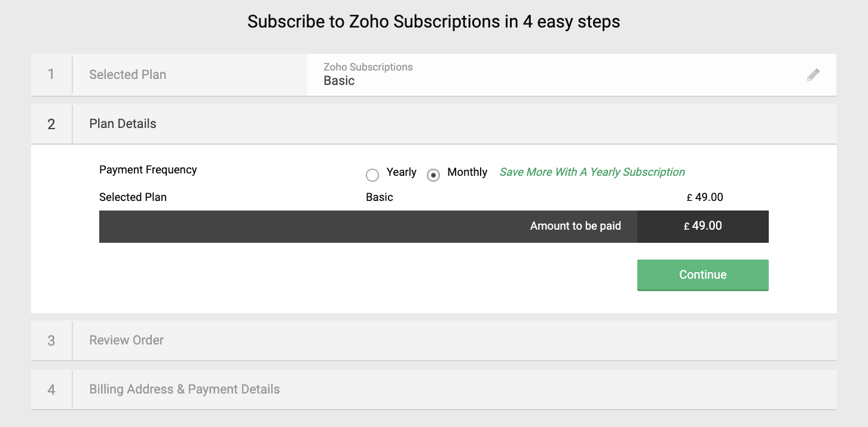Expand Billing Address & Payment Details step
868x427 pixels.
pos(184,389)
